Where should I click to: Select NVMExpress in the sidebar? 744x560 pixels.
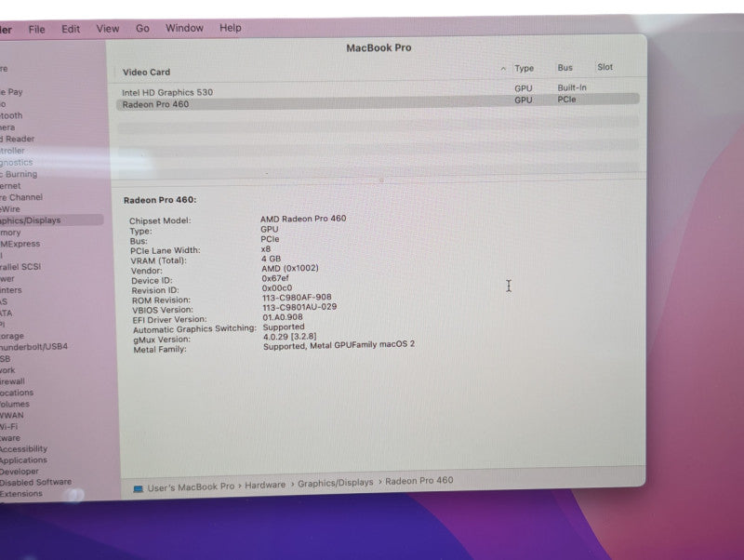pyautogui.click(x=20, y=244)
